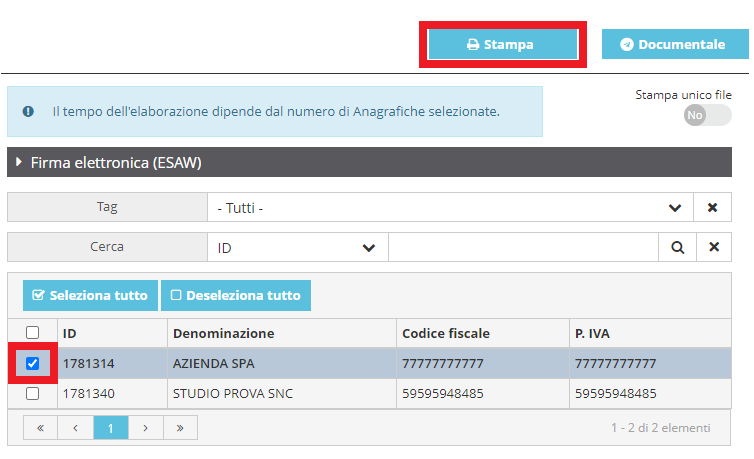Select page 1 in pagination
754x459 pixels.
[x=111, y=428]
